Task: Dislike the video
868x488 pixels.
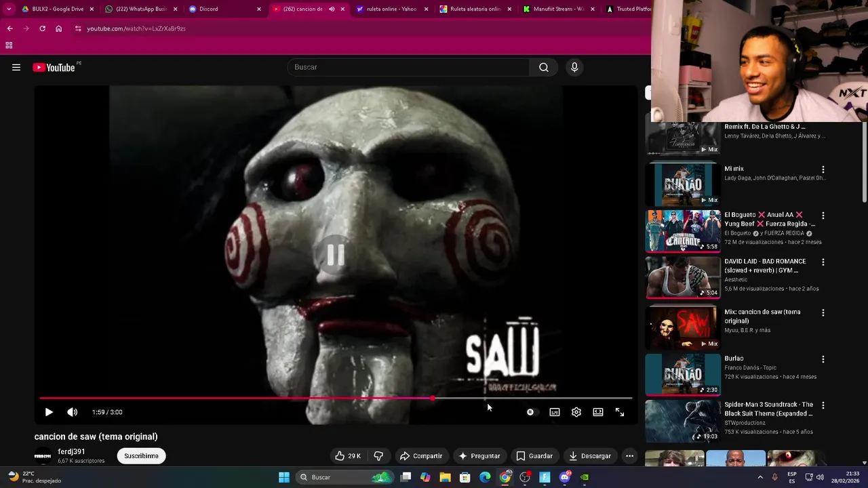Action: (378, 456)
